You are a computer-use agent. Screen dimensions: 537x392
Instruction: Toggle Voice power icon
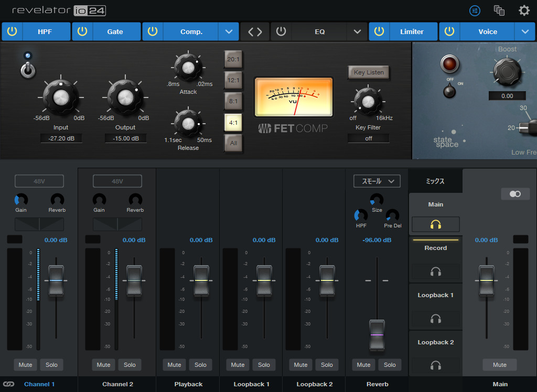click(x=449, y=31)
